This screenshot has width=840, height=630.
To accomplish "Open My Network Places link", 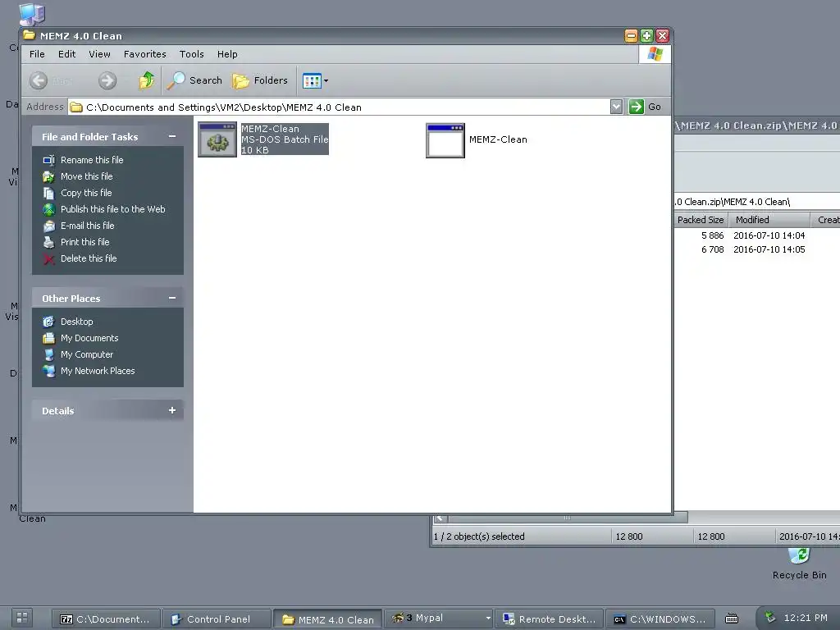I will coord(98,371).
